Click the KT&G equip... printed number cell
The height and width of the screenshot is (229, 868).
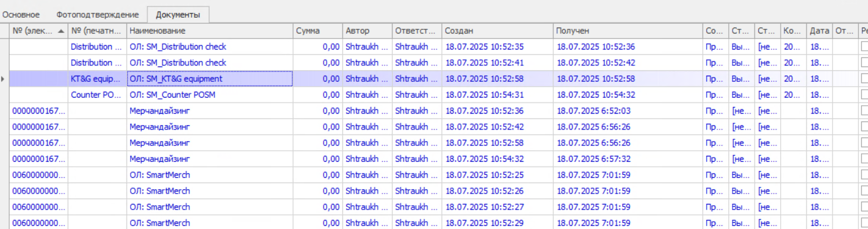[x=97, y=79]
